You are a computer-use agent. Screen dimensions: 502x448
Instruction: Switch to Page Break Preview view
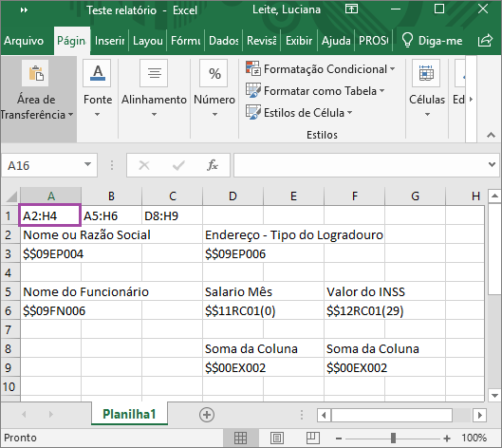313,438
